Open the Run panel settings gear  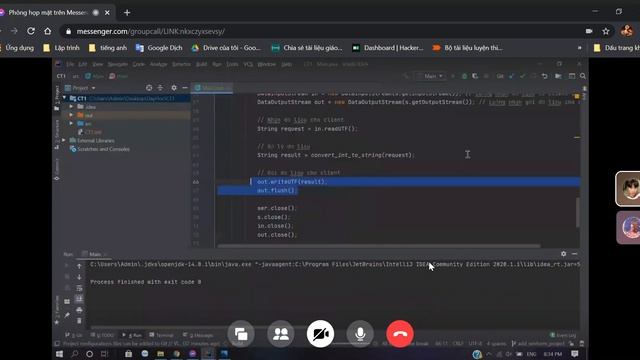(563, 254)
